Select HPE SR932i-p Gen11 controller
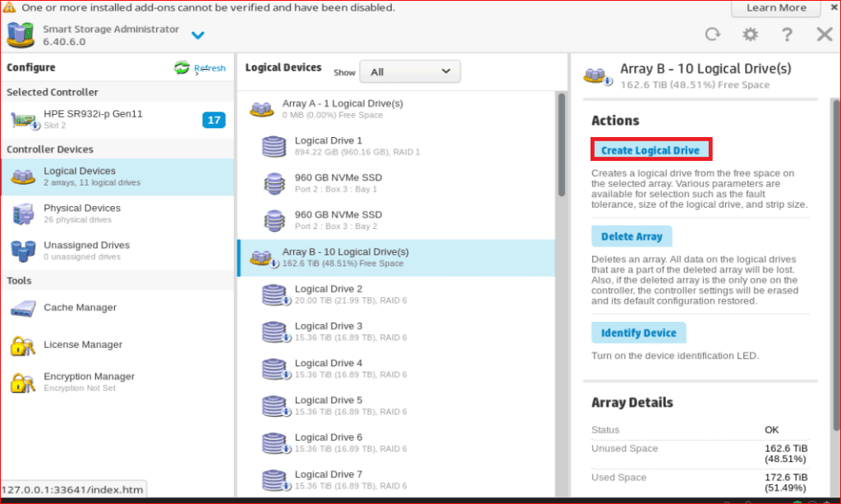The width and height of the screenshot is (841, 504). (x=92, y=119)
